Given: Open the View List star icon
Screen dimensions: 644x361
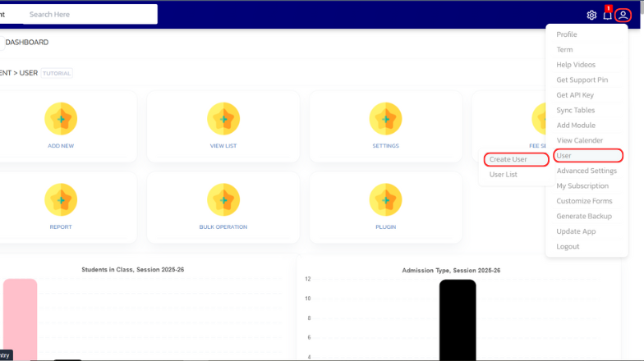Looking at the screenshot, I should pos(223,119).
